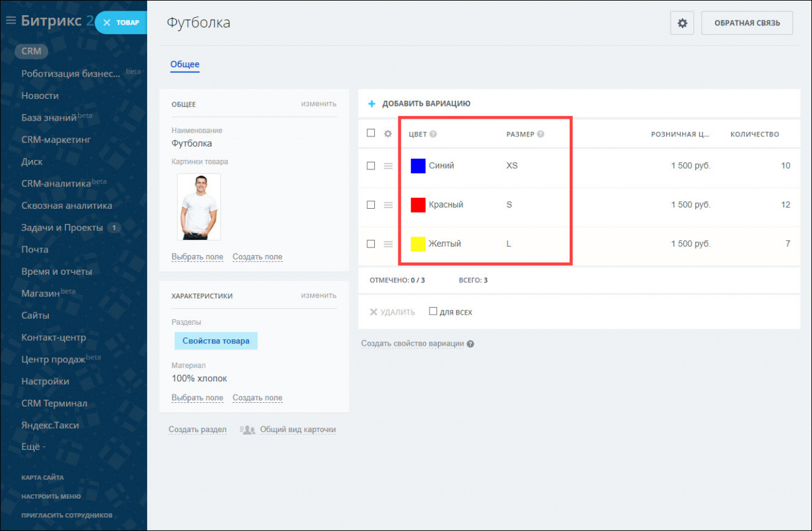
Task: Open CRM-аналитика in the left menu
Action: [x=56, y=183]
